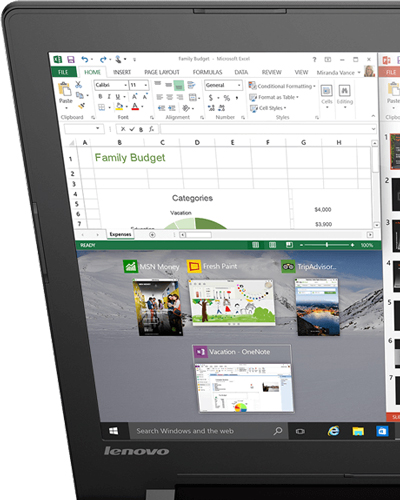Click the Cut scissors icon
The image size is (400, 500).
78,85
